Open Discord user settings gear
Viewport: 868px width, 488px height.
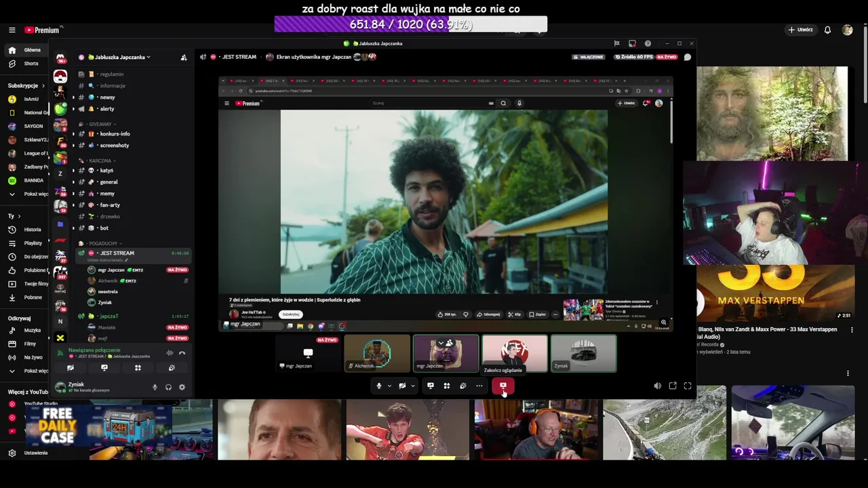coord(182,387)
